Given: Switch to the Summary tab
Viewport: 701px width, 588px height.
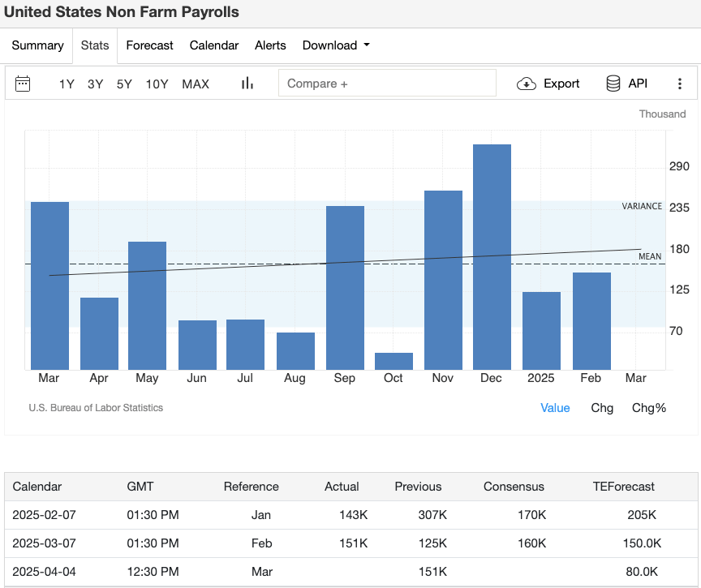Looking at the screenshot, I should point(37,45).
